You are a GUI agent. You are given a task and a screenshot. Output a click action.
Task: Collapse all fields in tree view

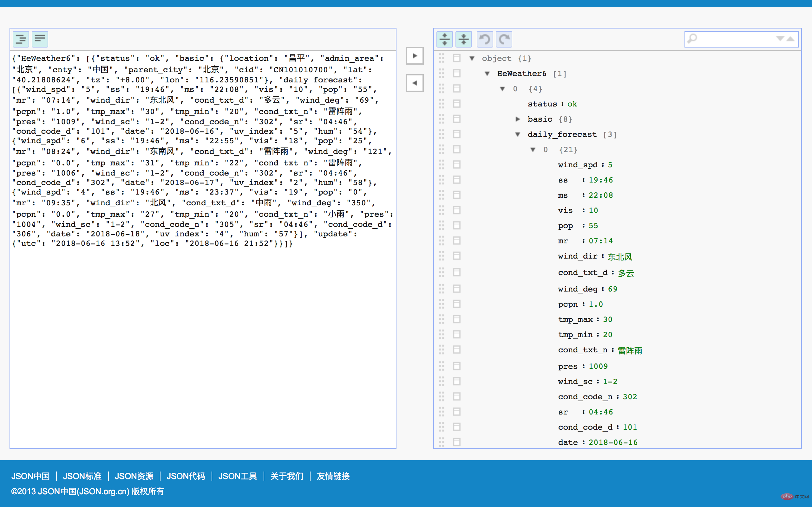[x=464, y=39]
